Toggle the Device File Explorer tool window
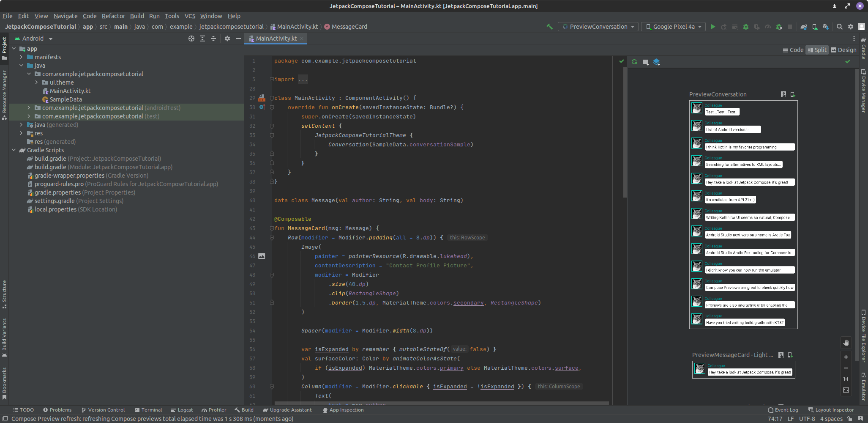The width and height of the screenshot is (868, 423). pyautogui.click(x=864, y=336)
